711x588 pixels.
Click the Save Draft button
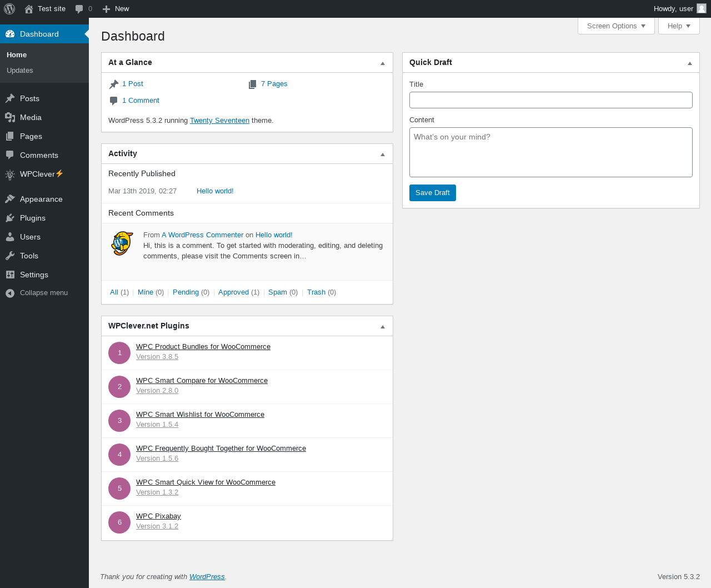(433, 193)
